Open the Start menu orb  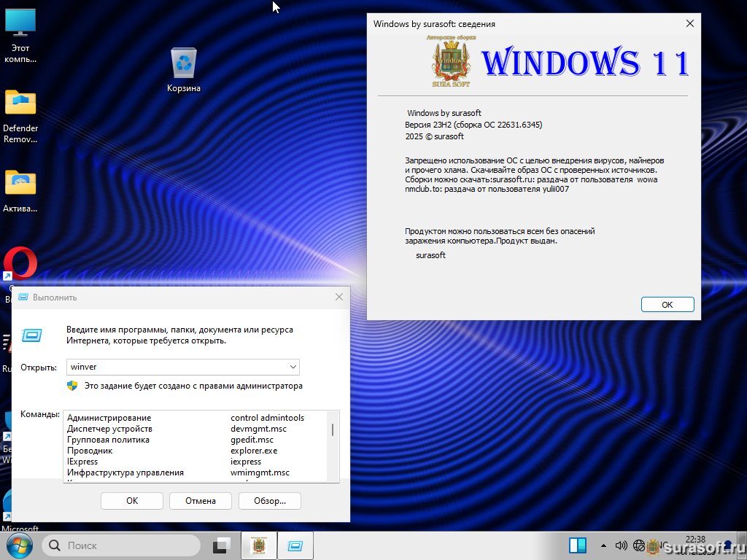19,545
